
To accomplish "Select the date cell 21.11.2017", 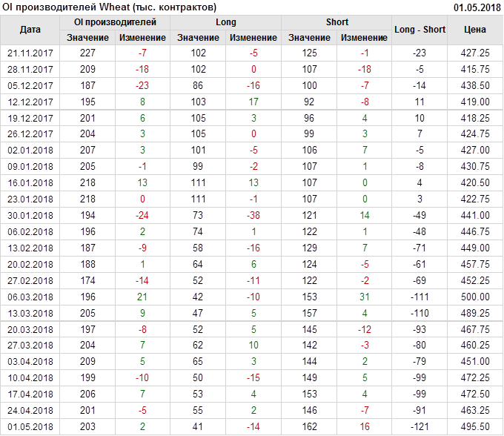I will pos(30,53).
